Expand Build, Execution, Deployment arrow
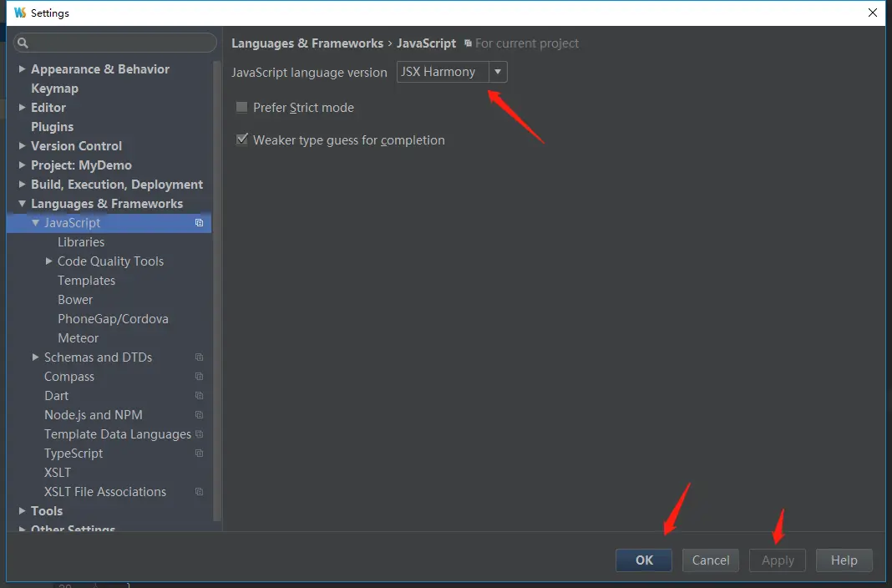This screenshot has width=892, height=588. click(22, 185)
